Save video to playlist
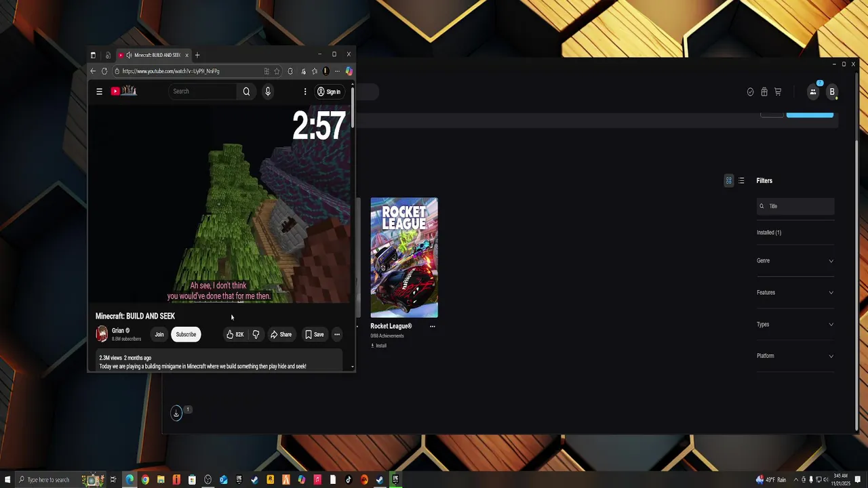Screen dimensions: 868x488 [314, 334]
